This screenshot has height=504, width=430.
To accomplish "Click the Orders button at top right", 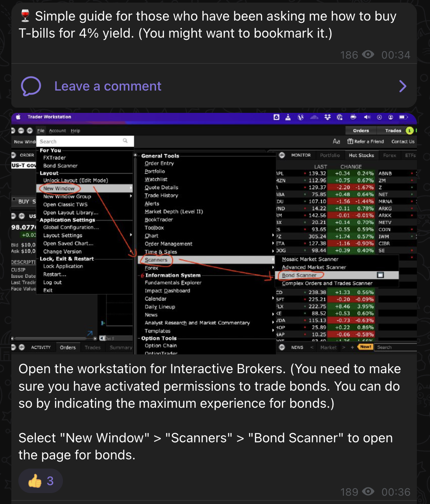I will click(x=361, y=130).
